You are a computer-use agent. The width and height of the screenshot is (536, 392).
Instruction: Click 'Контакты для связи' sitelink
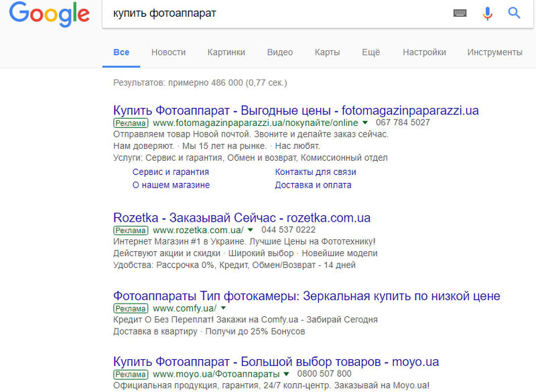coord(316,172)
